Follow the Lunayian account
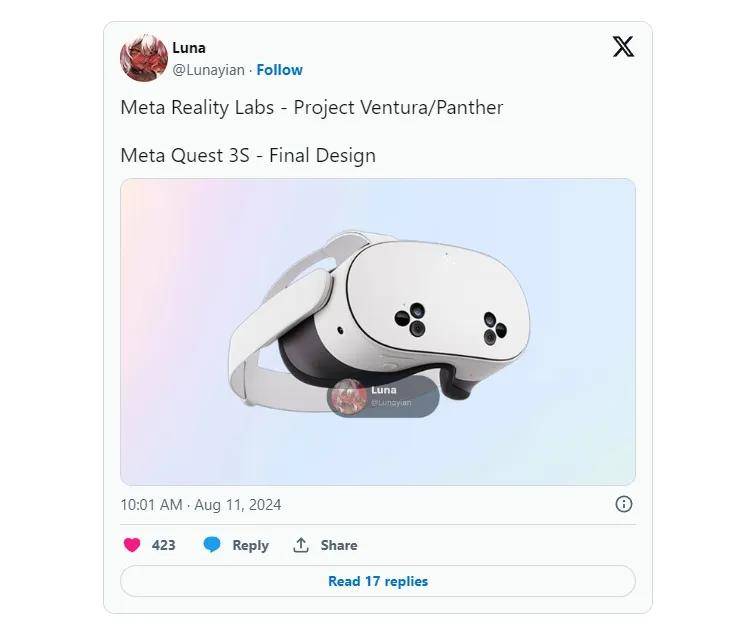 coord(279,70)
